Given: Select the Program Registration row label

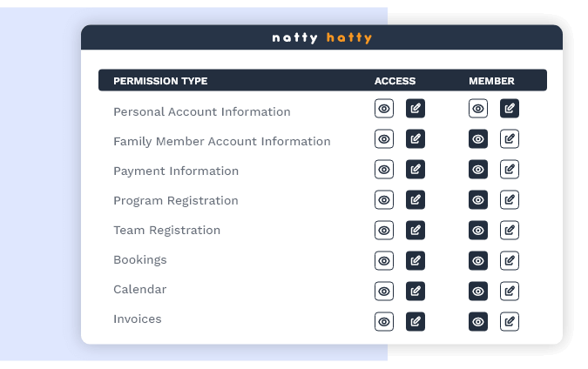Looking at the screenshot, I should [175, 200].
